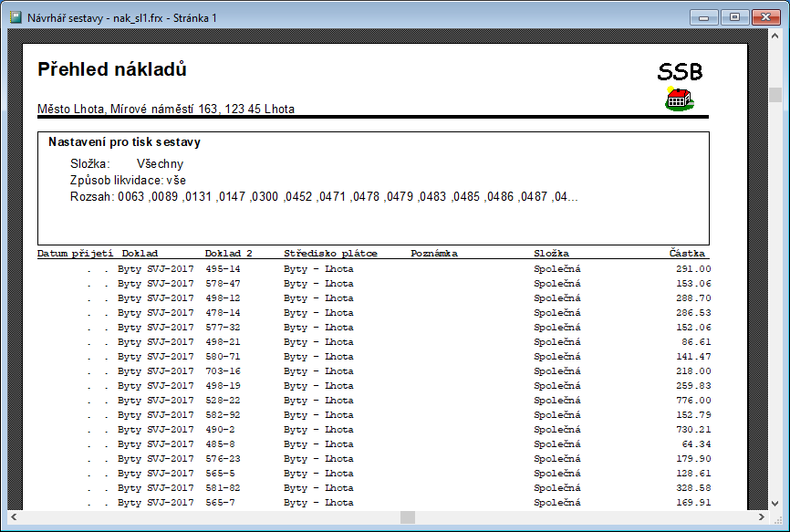Select the document number 495-14
The height and width of the screenshot is (532, 790).
[223, 269]
